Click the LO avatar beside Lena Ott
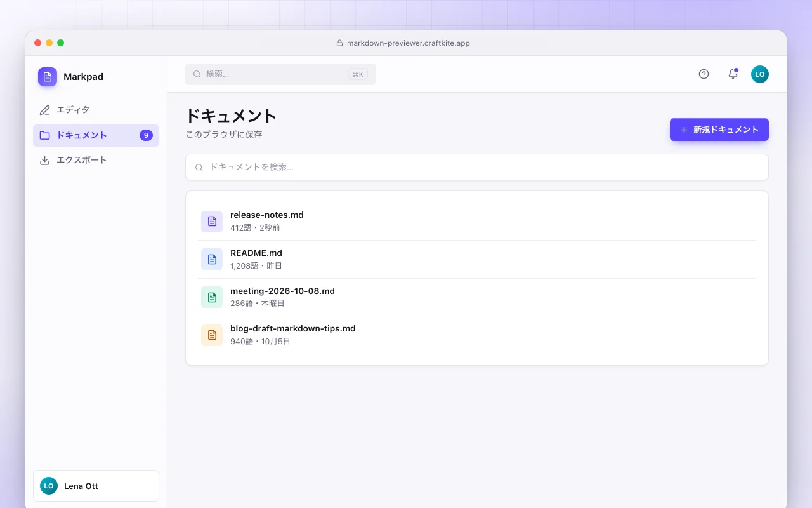This screenshot has height=508, width=812. [x=49, y=486]
